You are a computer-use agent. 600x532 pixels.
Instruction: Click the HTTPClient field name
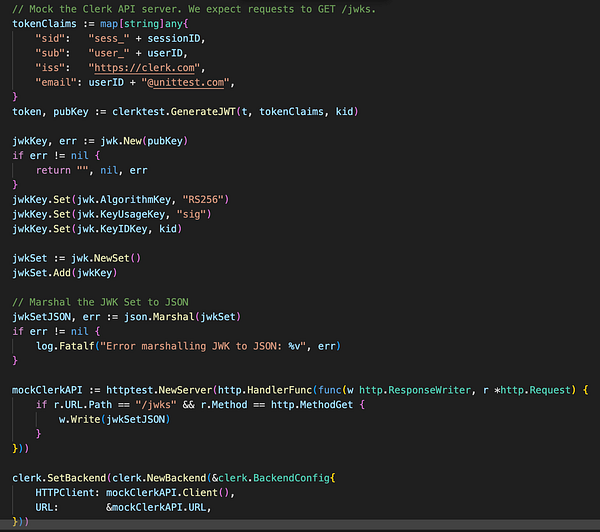point(65,493)
